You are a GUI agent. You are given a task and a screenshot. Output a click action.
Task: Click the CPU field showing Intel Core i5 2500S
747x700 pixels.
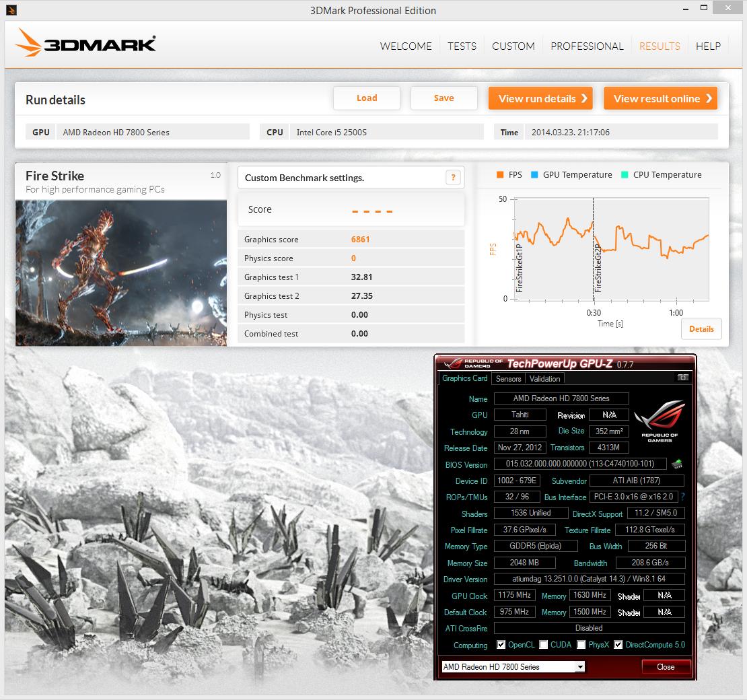(x=386, y=132)
